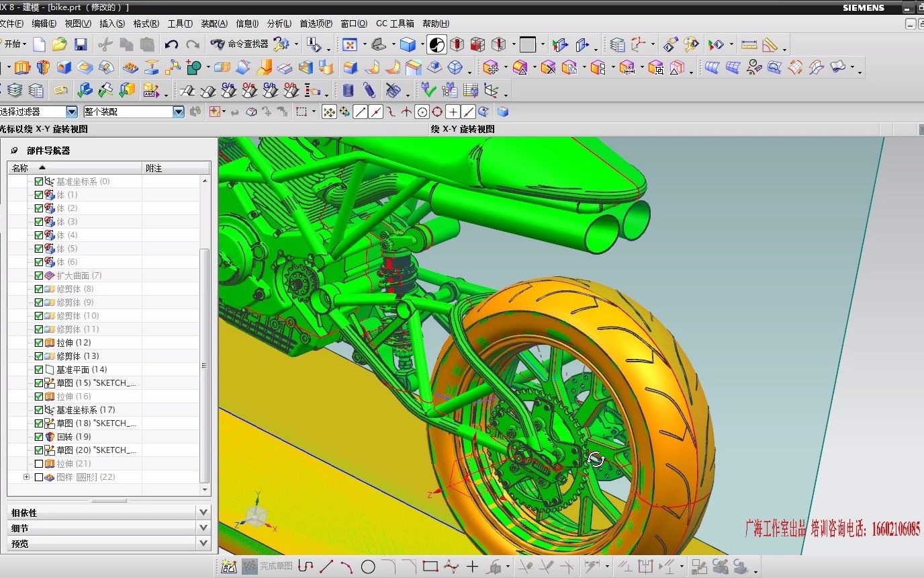The image size is (924, 578).
Task: Uncheck the 基准平面 (14) checkbox
Action: pos(39,370)
